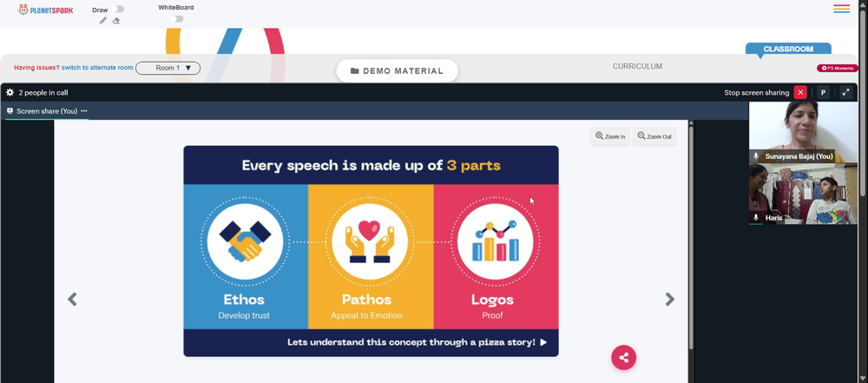Switch to the Curriculum tab

click(x=637, y=67)
